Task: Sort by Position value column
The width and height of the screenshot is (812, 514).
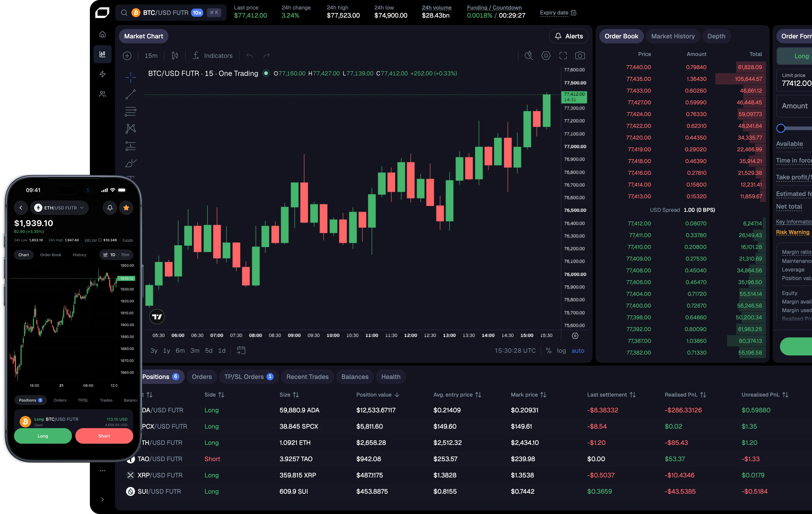Action: point(378,395)
